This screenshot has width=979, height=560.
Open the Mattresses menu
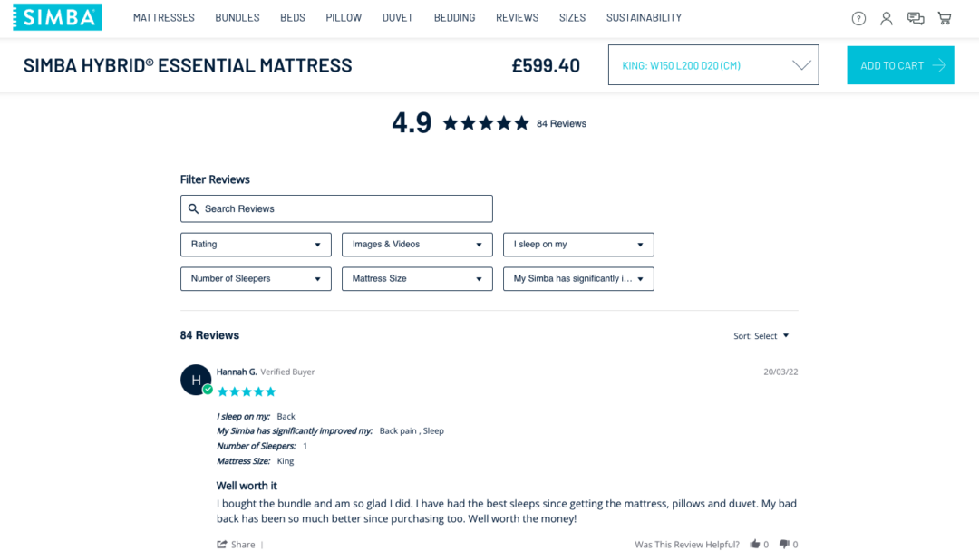(163, 17)
